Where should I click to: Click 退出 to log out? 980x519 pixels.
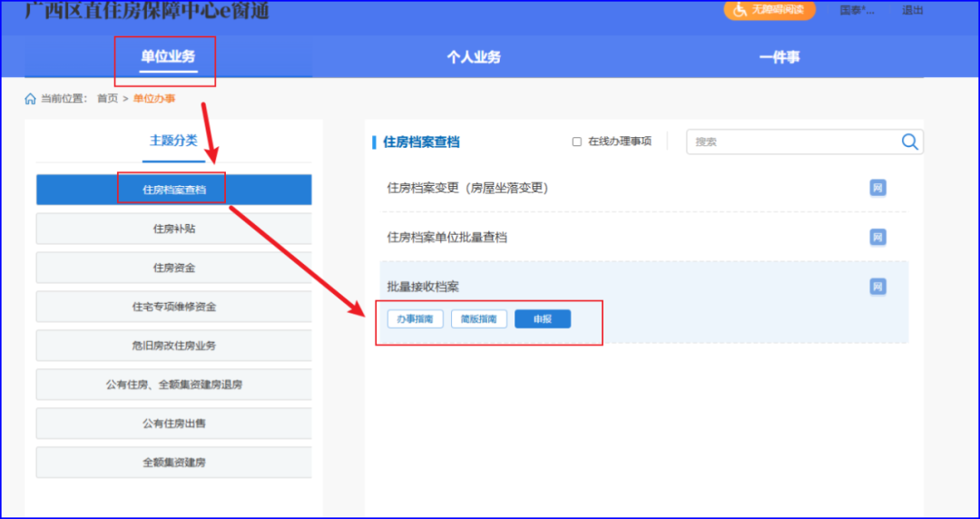[x=912, y=10]
